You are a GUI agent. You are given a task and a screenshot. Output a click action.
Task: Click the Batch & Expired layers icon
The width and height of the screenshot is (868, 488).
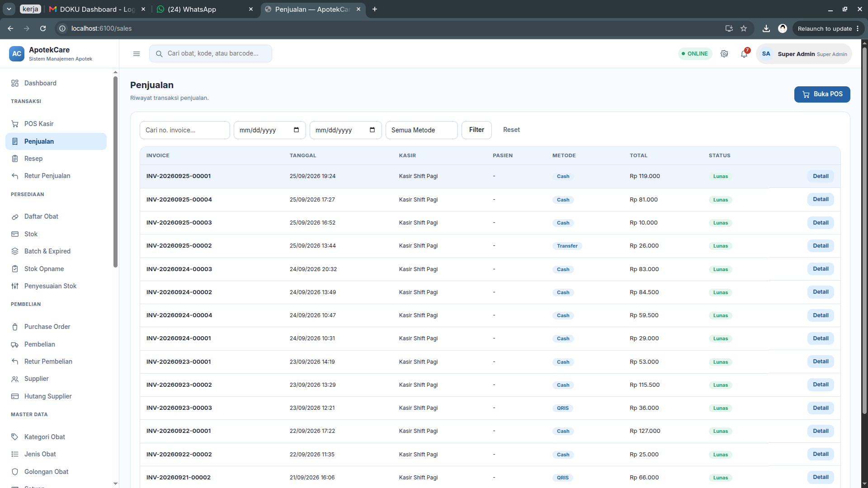click(x=15, y=251)
